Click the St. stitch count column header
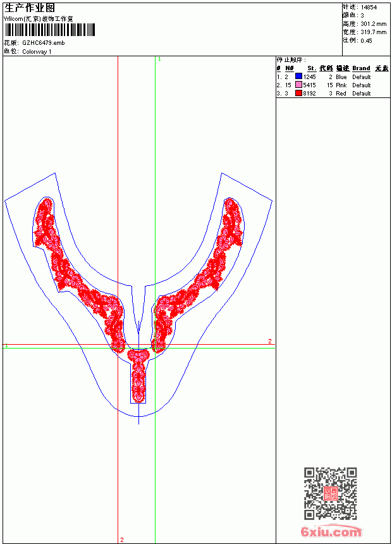The image size is (392, 544). tap(312, 68)
